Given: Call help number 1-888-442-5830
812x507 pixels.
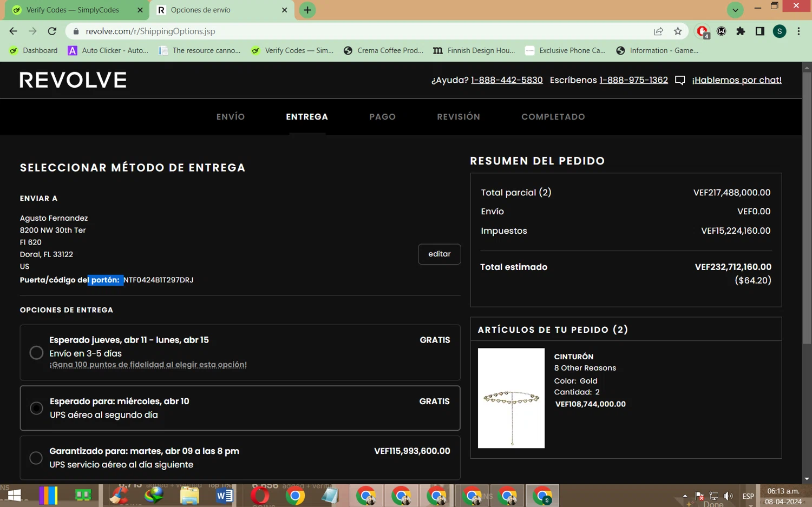Looking at the screenshot, I should [x=507, y=80].
